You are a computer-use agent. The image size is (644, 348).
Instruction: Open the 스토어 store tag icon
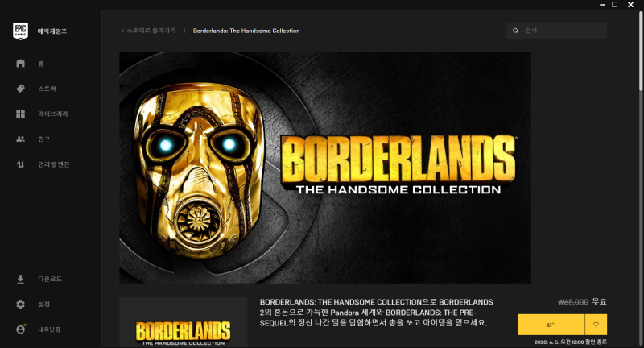point(21,89)
